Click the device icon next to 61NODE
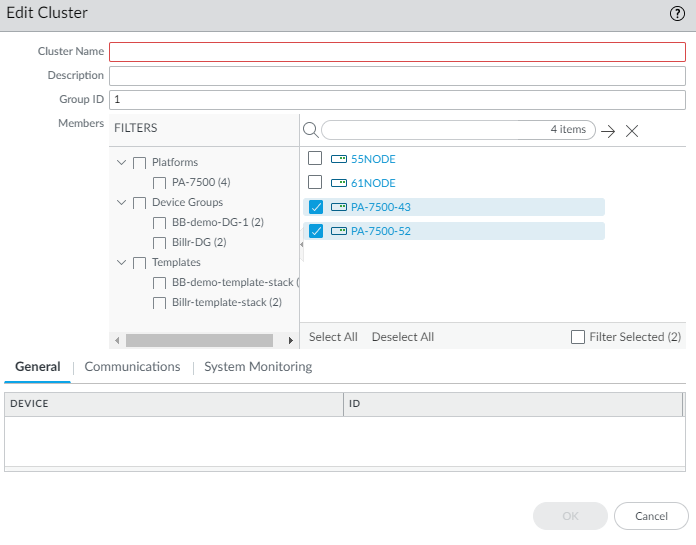This screenshot has height=545, width=696. tap(339, 183)
